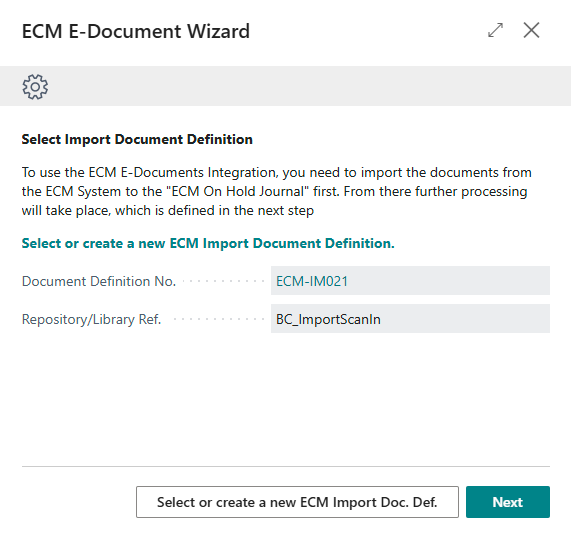571x539 pixels.
Task: Close the ECM E-Document Wizard dialog
Action: [x=531, y=30]
